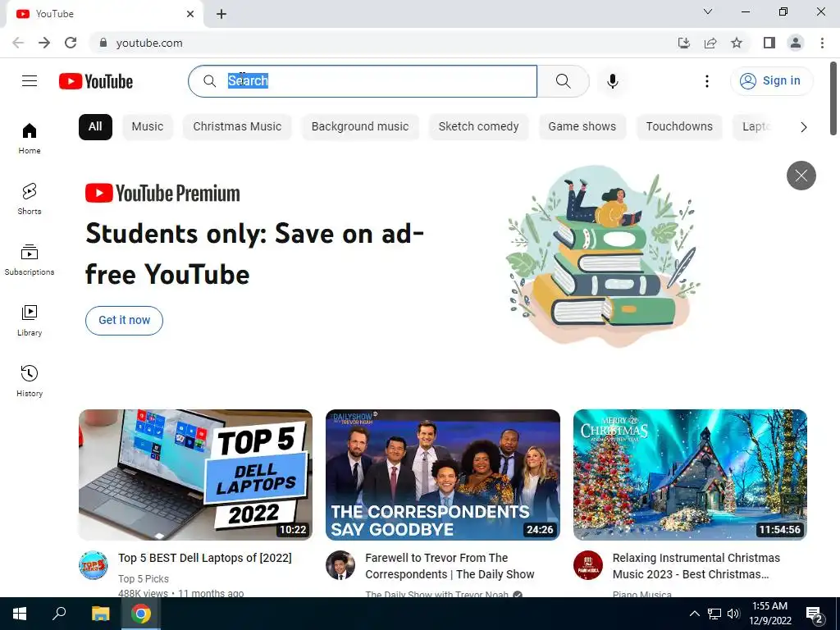Image resolution: width=840 pixels, height=630 pixels.
Task: Open Library in sidebar
Action: tap(30, 321)
